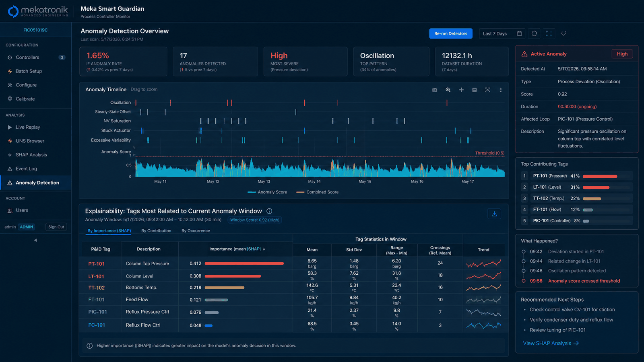Switch to By Occurrence tab
Screen dimensions: 644x362
coord(196,231)
